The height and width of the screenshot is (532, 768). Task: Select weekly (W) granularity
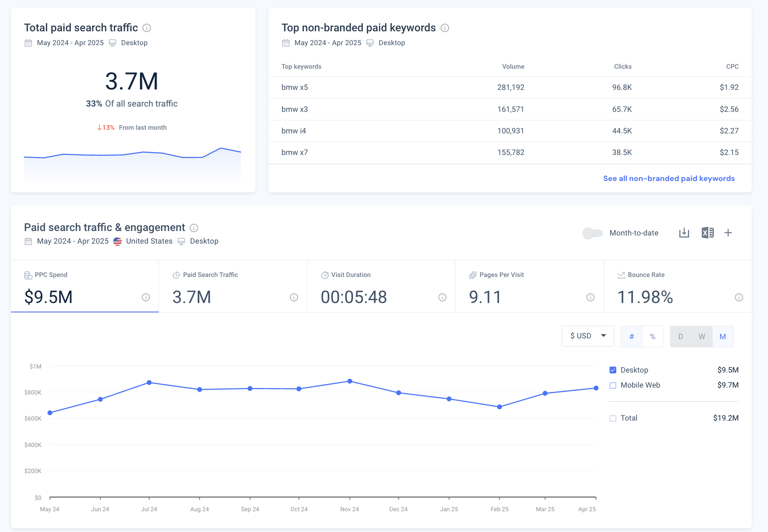(x=702, y=336)
